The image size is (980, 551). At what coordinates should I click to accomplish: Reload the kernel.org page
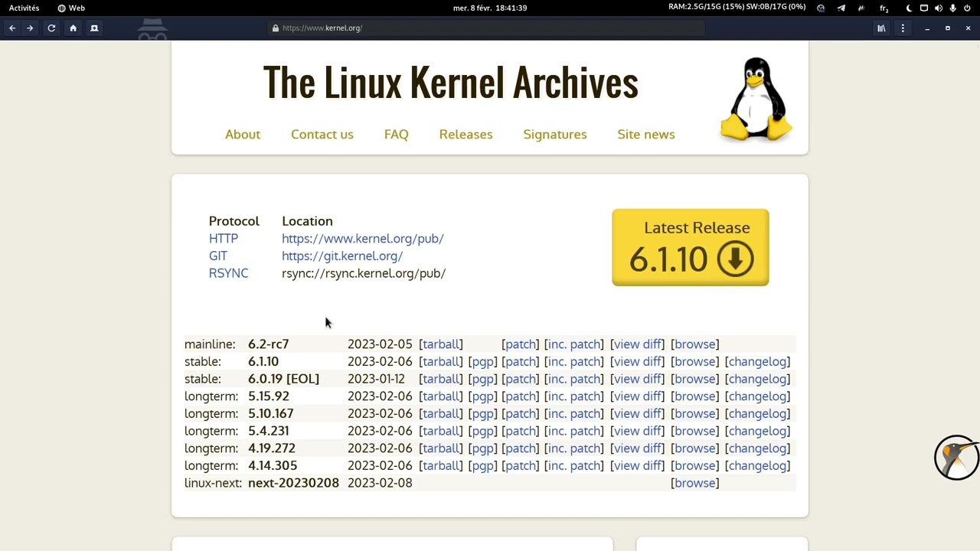coord(51,28)
